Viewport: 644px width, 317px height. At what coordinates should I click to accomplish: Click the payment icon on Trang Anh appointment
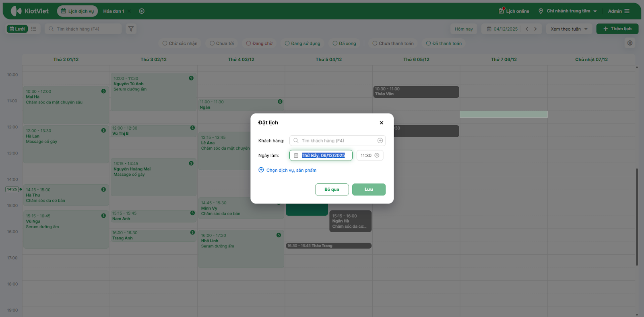tap(192, 233)
